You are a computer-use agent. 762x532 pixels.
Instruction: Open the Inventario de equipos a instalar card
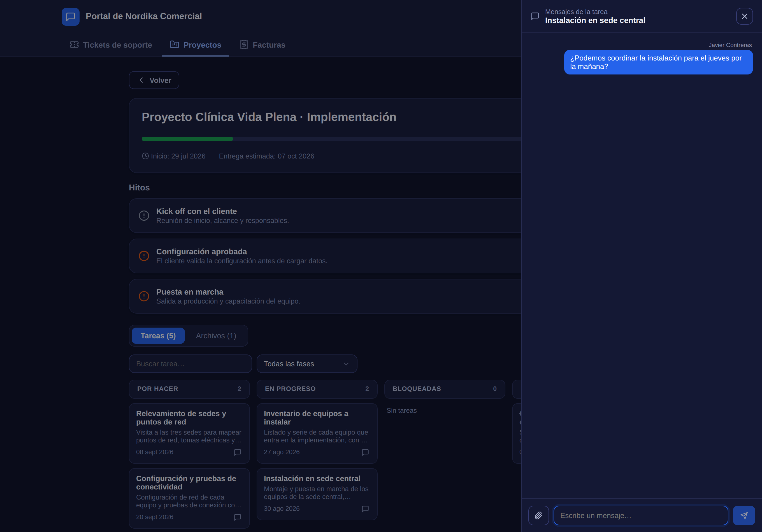(317, 433)
